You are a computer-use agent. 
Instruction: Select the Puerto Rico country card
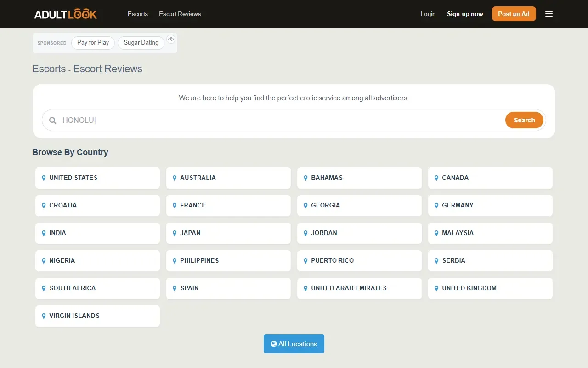[359, 261]
